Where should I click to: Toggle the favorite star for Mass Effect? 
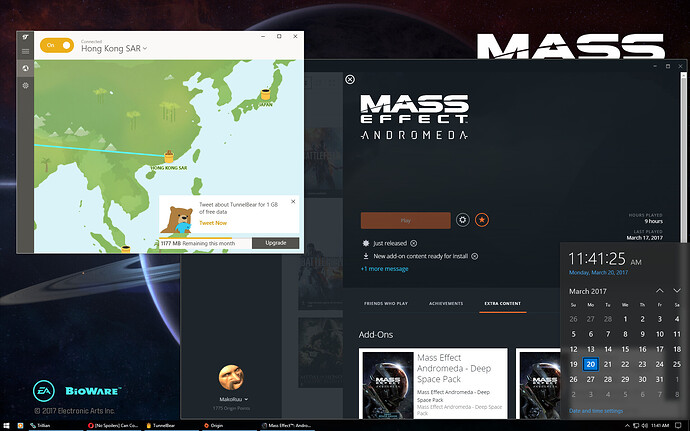pyautogui.click(x=482, y=220)
